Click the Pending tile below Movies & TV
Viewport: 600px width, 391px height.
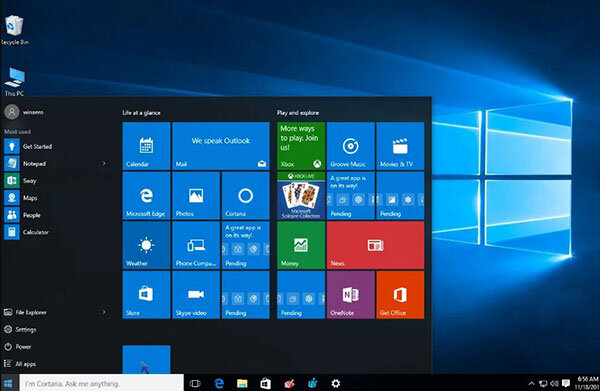(x=400, y=196)
